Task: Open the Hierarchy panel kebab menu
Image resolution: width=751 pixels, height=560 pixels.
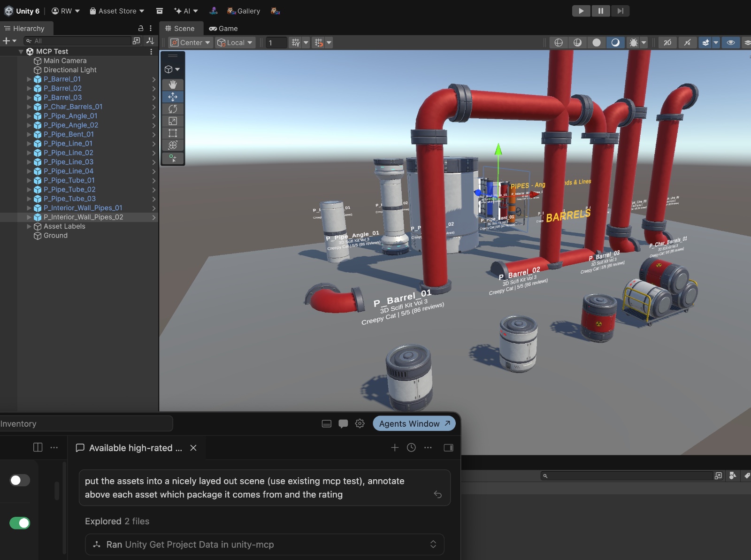Action: click(x=151, y=28)
